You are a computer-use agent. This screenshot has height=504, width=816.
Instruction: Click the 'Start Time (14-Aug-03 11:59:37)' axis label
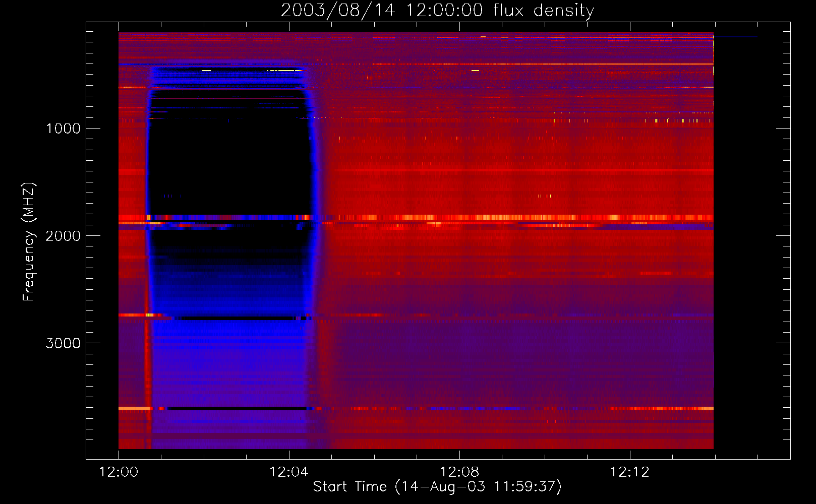(437, 487)
